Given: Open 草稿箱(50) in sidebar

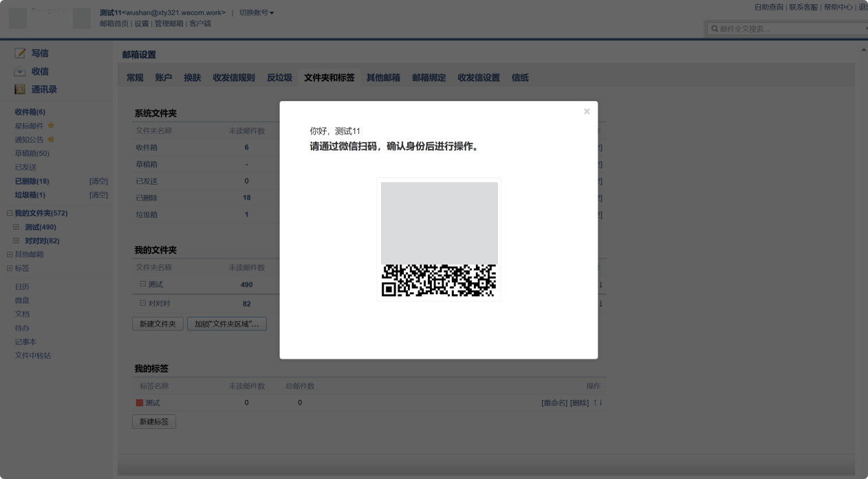Looking at the screenshot, I should pyautogui.click(x=32, y=153).
